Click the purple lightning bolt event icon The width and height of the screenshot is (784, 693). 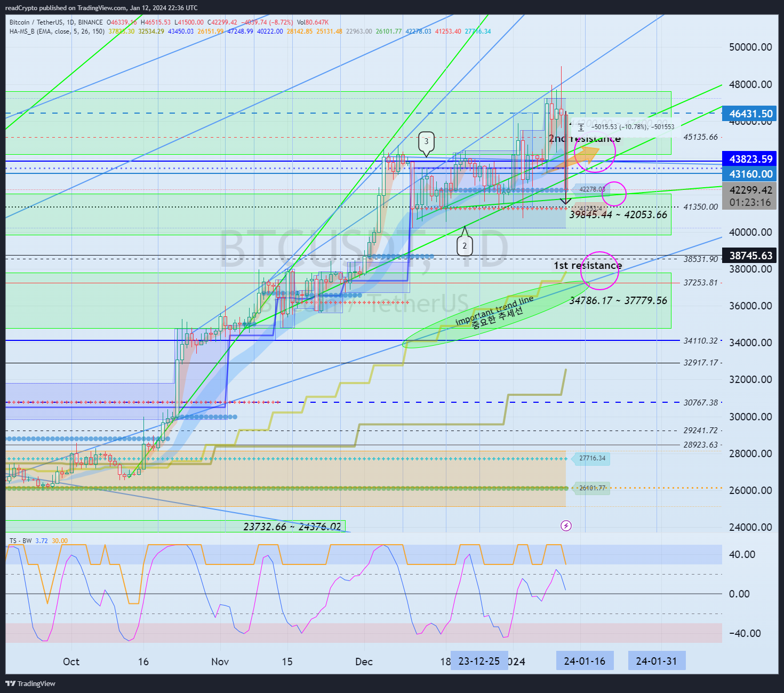(566, 526)
